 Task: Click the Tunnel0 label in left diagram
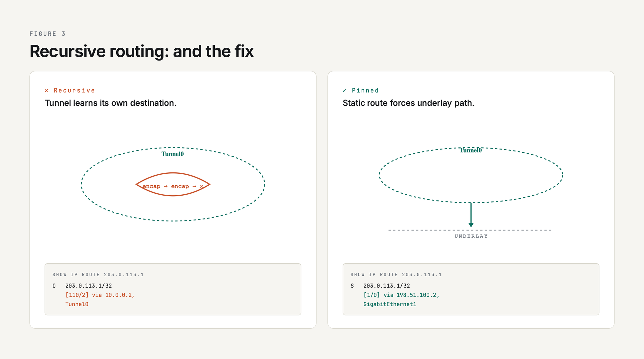pos(173,154)
